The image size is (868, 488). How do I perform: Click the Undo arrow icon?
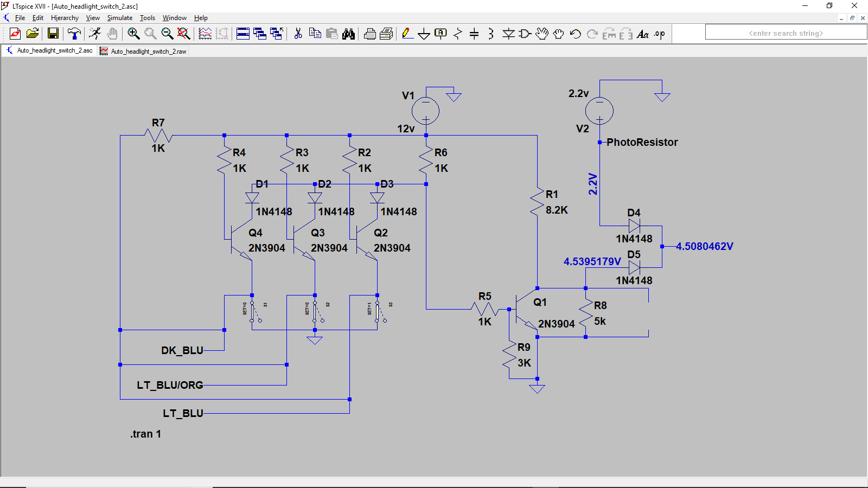[x=576, y=34]
